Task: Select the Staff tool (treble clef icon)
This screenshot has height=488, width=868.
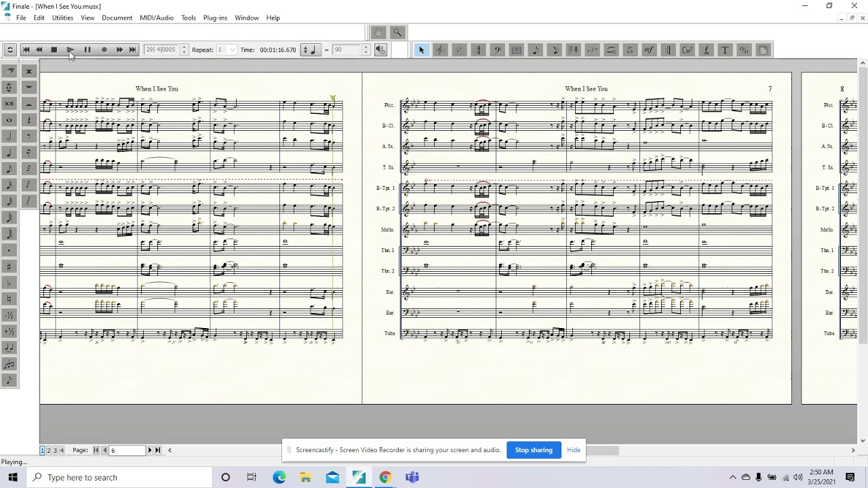Action: pos(440,49)
